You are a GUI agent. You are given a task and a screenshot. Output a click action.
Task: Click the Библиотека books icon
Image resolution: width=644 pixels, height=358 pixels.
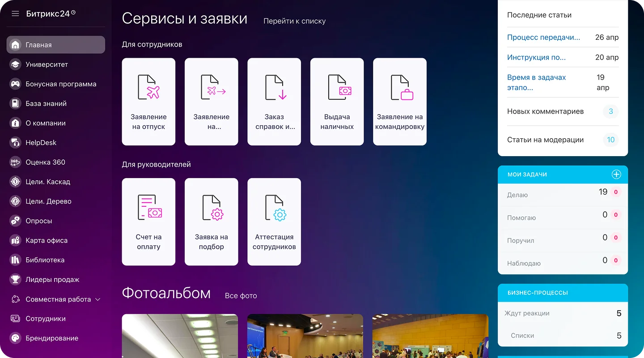16,260
